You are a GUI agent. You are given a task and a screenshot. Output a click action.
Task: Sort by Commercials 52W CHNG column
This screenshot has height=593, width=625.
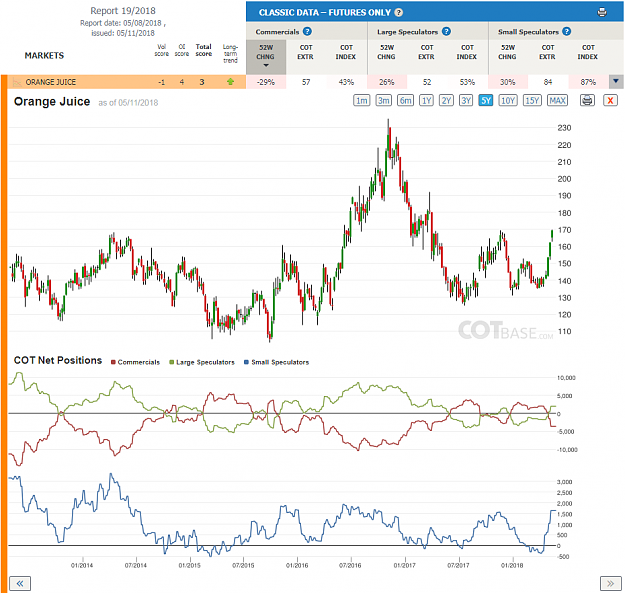pyautogui.click(x=265, y=56)
